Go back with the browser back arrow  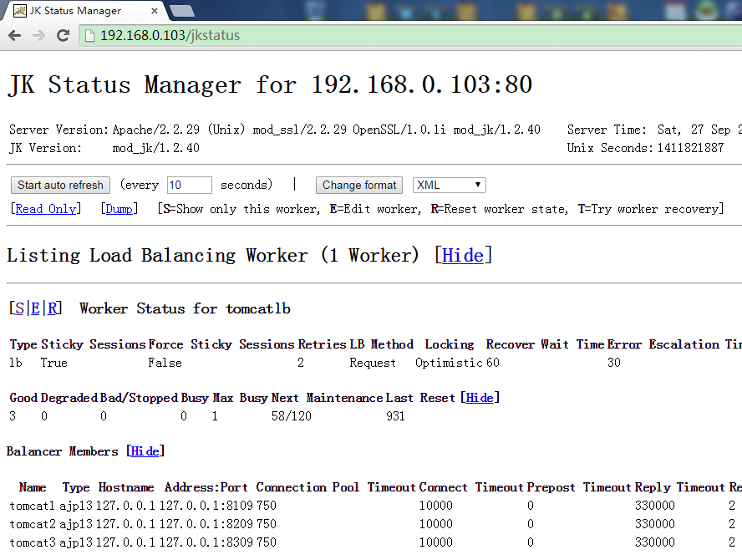[15, 35]
